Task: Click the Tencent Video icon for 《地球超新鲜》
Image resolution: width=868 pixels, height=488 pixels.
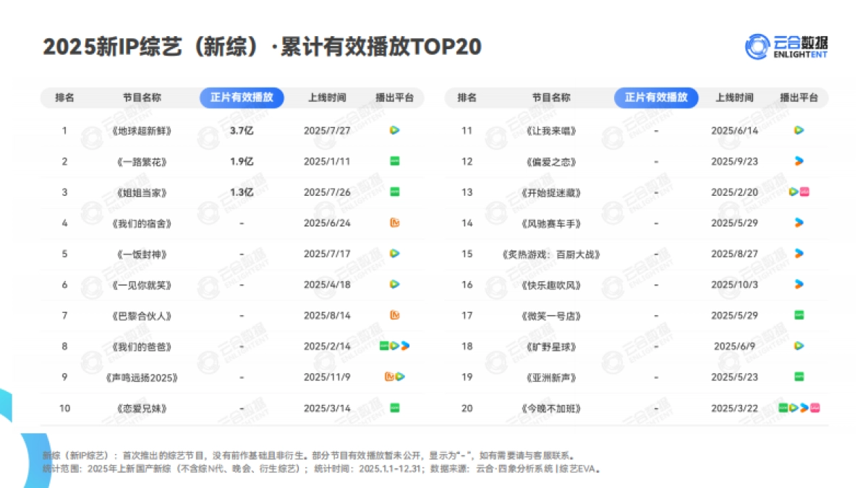Action: [x=393, y=131]
